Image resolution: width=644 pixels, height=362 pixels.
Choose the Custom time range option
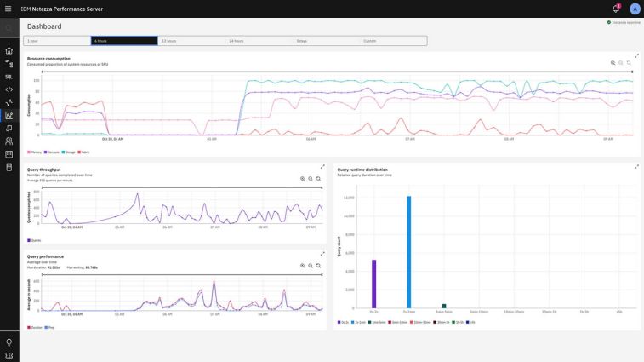[x=393, y=41]
